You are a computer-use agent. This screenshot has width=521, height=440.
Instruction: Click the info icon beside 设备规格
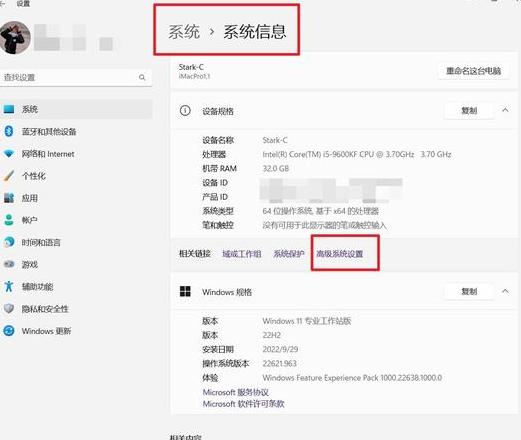coord(185,111)
